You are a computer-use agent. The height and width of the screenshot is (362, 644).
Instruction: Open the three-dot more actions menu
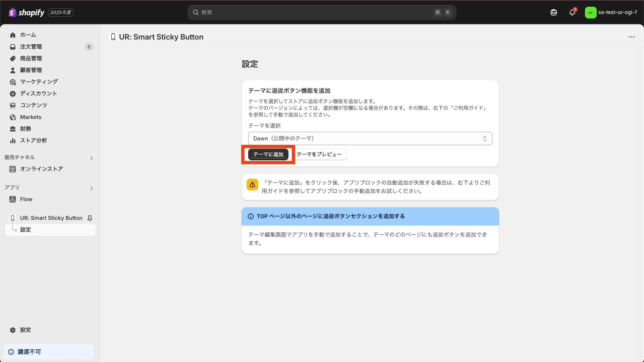coord(631,37)
